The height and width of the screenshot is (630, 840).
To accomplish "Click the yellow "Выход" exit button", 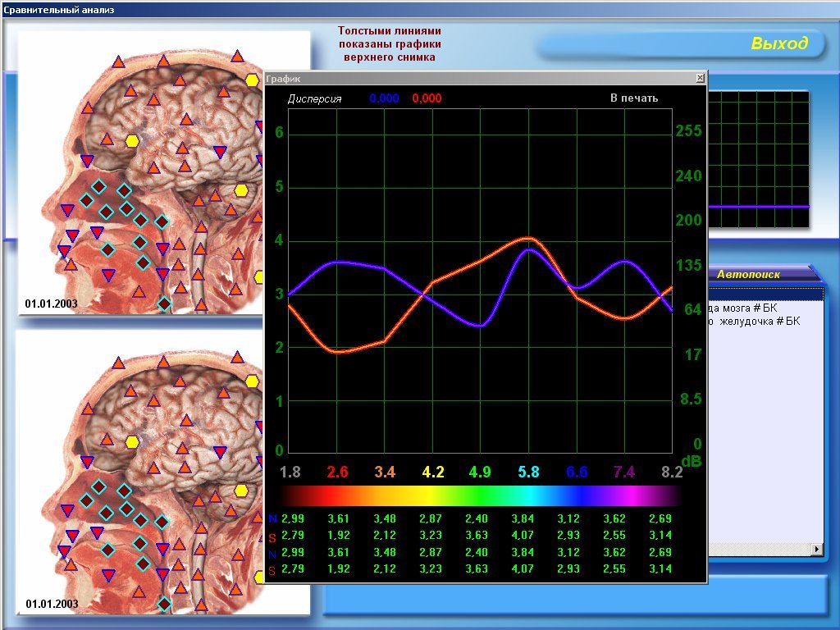I will point(778,44).
